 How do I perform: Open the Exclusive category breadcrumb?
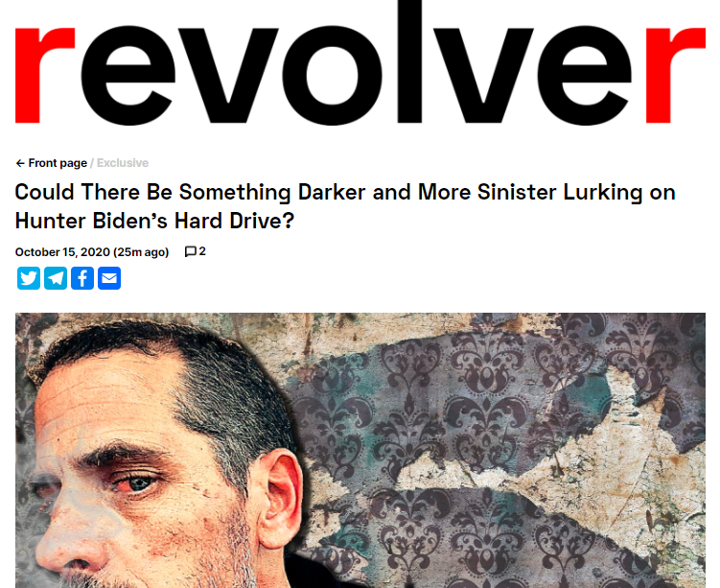(123, 163)
